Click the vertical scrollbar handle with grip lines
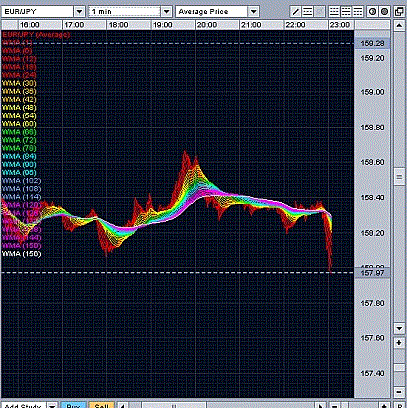 click(x=399, y=177)
